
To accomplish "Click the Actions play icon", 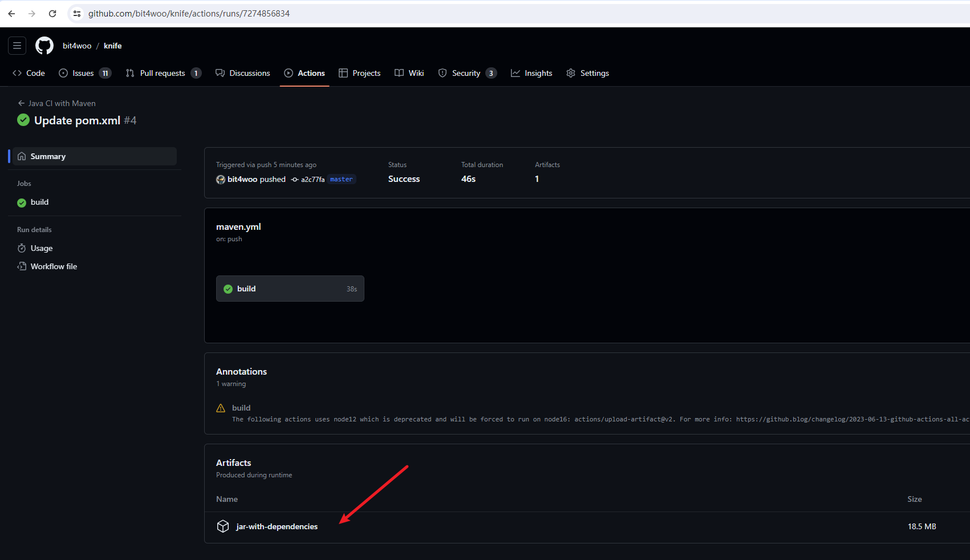I will pos(289,73).
